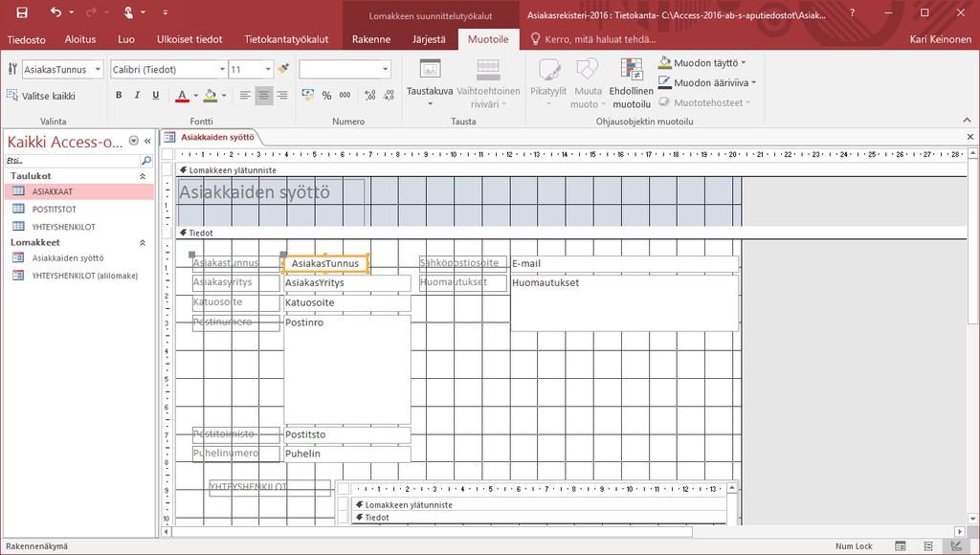Image resolution: width=980 pixels, height=555 pixels.
Task: Switch to the Luo ribbon tab
Action: (126, 39)
